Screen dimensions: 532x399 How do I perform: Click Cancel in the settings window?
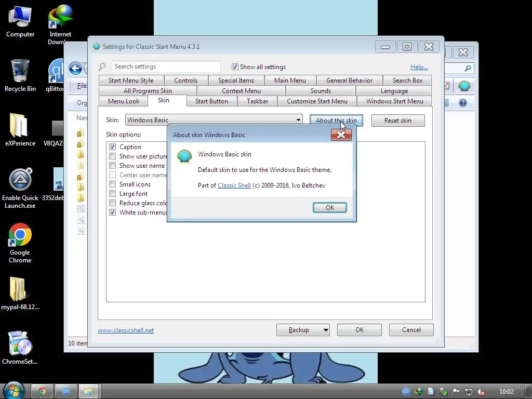[x=411, y=330]
